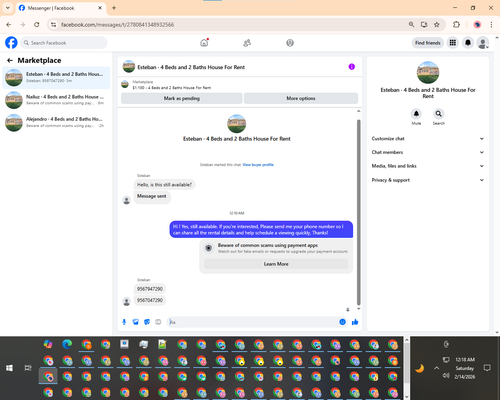Open a new browser tab
Image resolution: width=500 pixels, height=400 pixels.
(114, 8)
